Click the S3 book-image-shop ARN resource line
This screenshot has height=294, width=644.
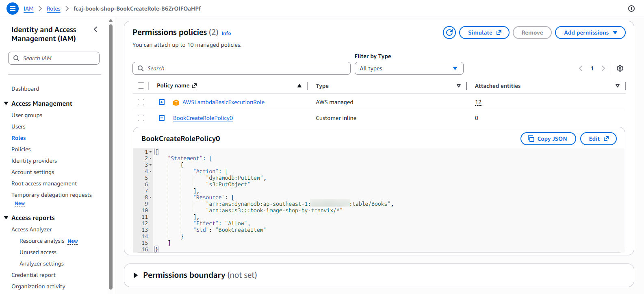[274, 210]
